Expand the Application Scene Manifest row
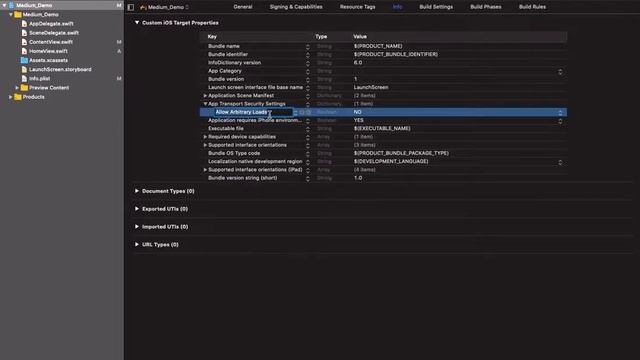 205,96
